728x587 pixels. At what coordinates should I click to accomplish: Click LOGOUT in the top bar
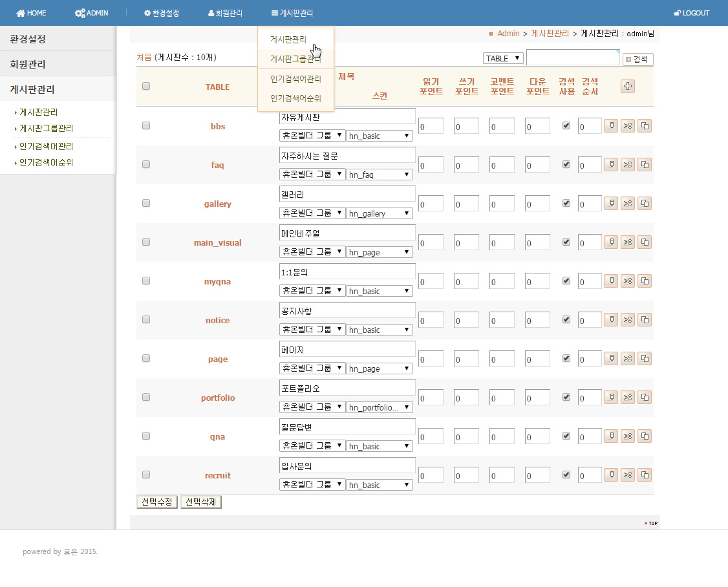tap(691, 13)
